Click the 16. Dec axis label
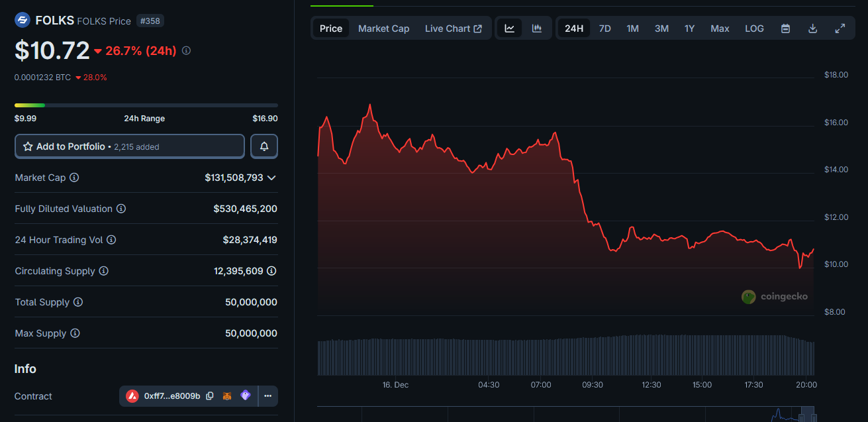The height and width of the screenshot is (422, 868). click(x=395, y=385)
